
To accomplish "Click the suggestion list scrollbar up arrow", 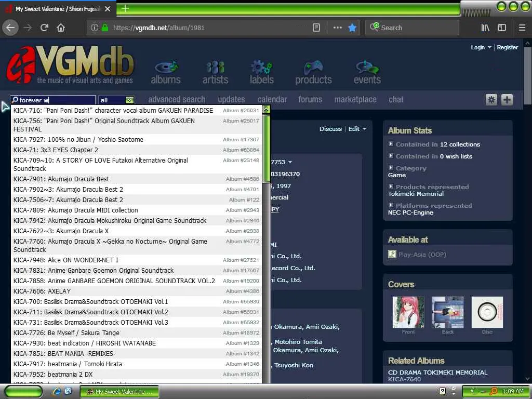I will (267, 110).
